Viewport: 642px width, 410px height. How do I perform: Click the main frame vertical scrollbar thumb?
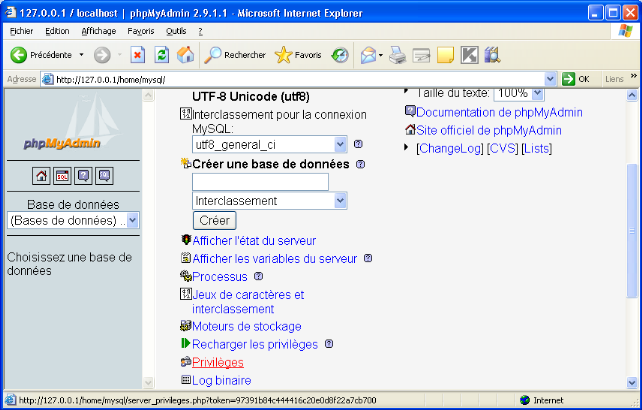point(632,231)
